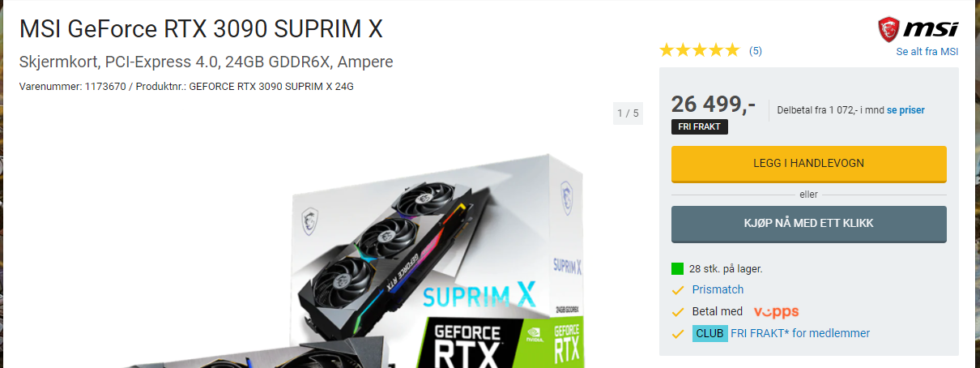Click the checkmark beside Prismatch
Viewport: 980px width, 368px height.
pos(678,289)
